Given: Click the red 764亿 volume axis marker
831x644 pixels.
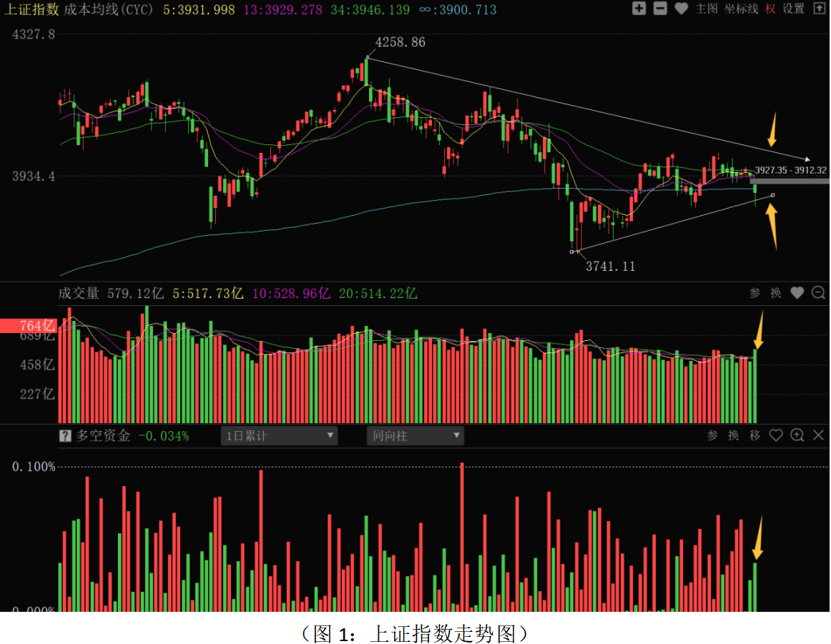Looking at the screenshot, I should (29, 325).
